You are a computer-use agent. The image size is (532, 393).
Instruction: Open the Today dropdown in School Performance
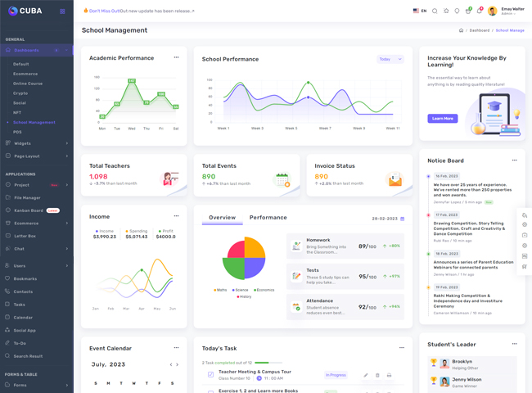point(390,59)
